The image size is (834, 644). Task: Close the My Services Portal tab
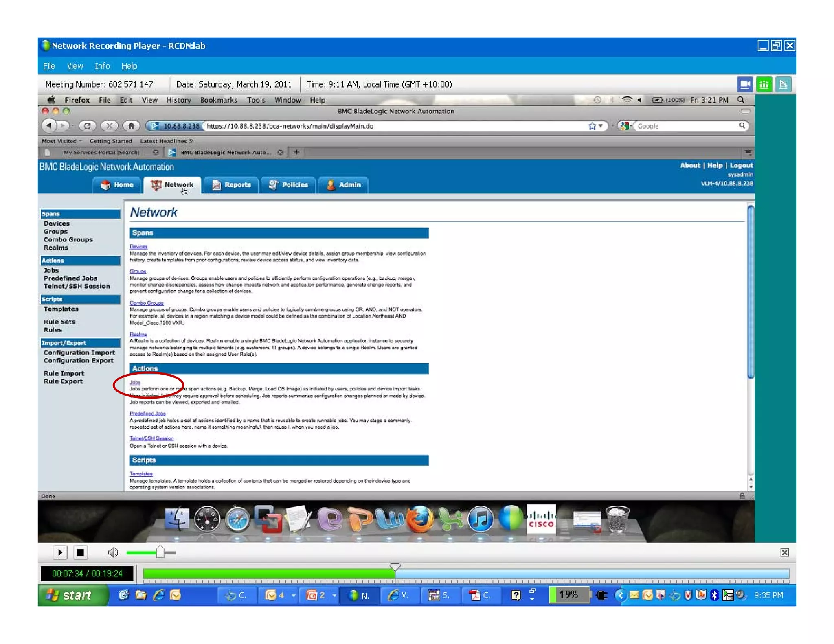click(x=156, y=152)
